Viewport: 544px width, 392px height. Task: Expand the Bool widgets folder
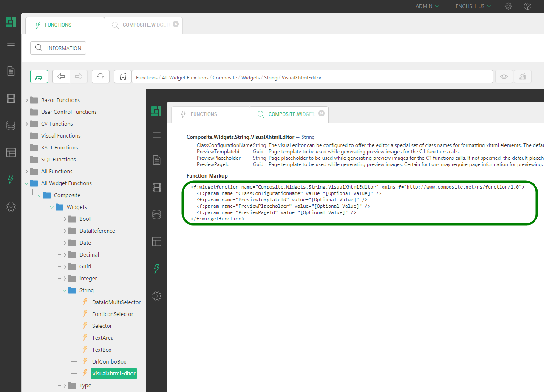point(65,219)
